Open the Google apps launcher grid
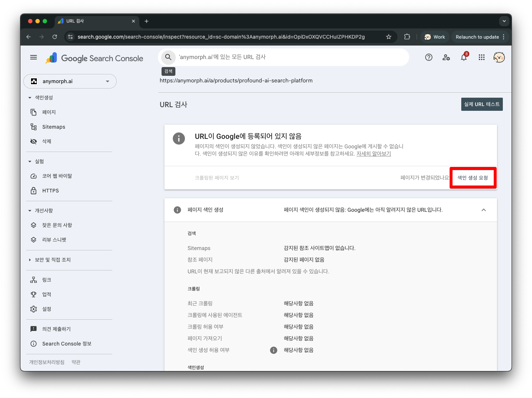532x398 pixels. point(481,57)
